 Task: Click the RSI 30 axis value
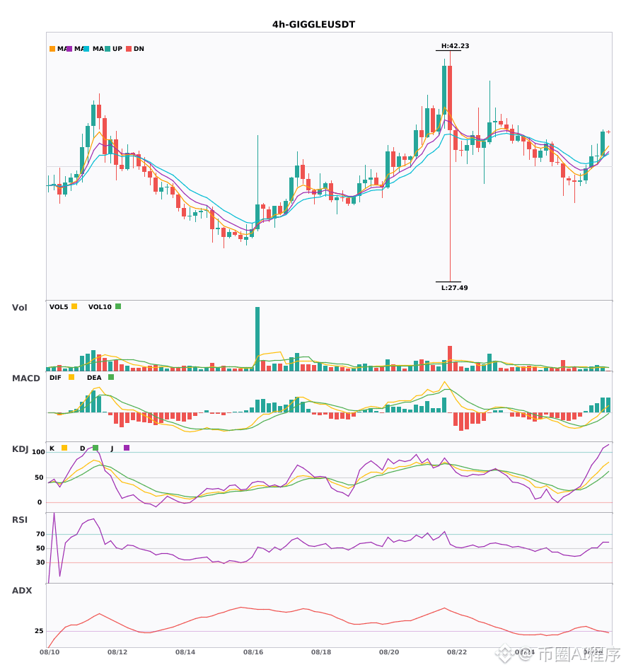click(x=40, y=562)
